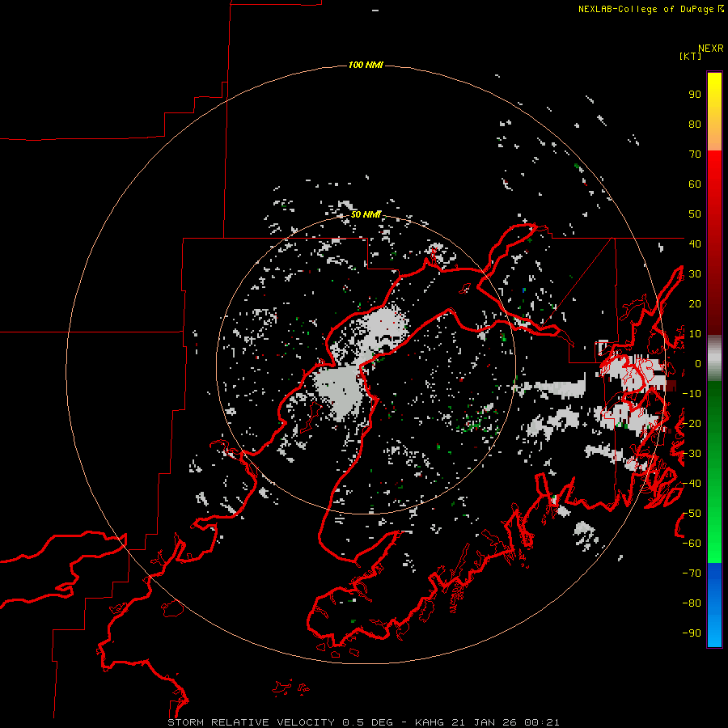Click the positive 70 knot scale value
Screen dimensions: 728x728
pos(695,154)
